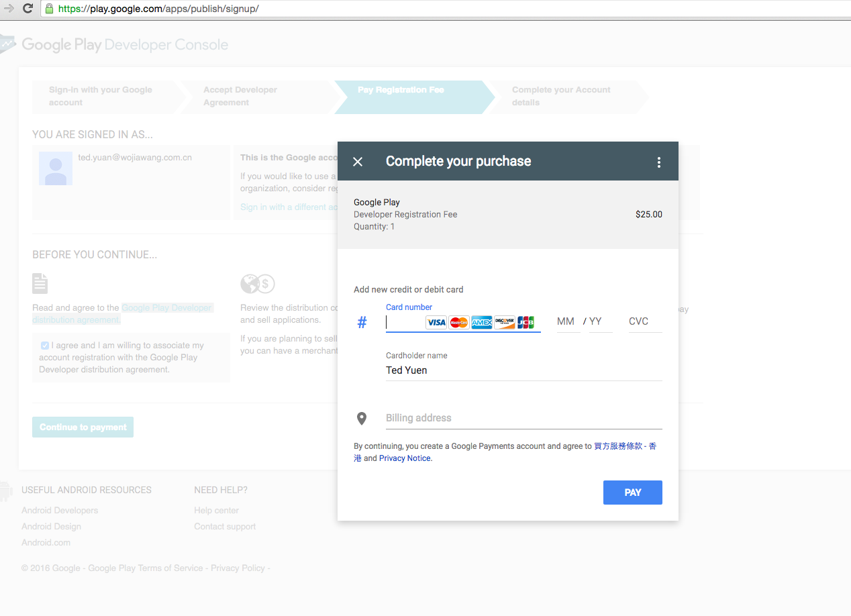Click the Sign in with a different account link

[x=289, y=207]
